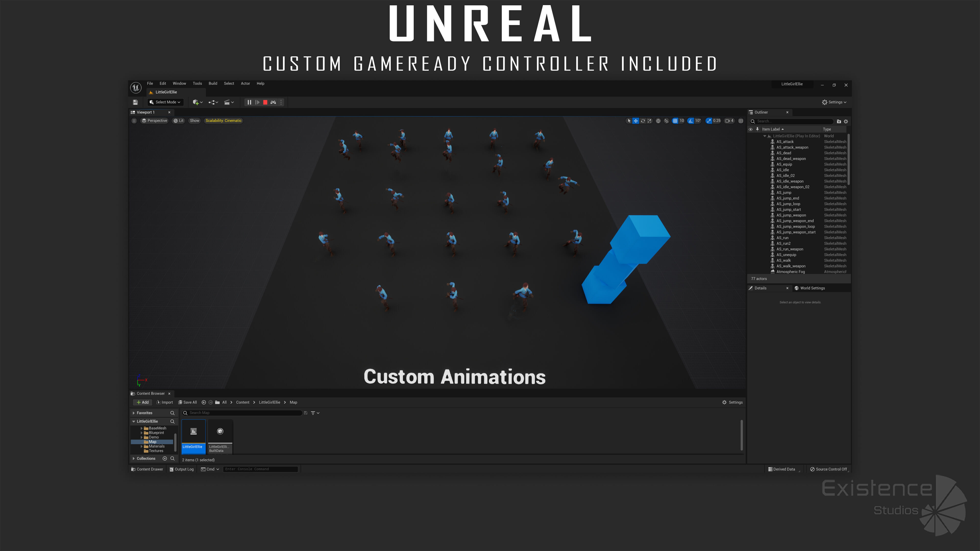Viewport: 980px width, 551px height.
Task: Click the Import button in Content Browser
Action: click(164, 402)
